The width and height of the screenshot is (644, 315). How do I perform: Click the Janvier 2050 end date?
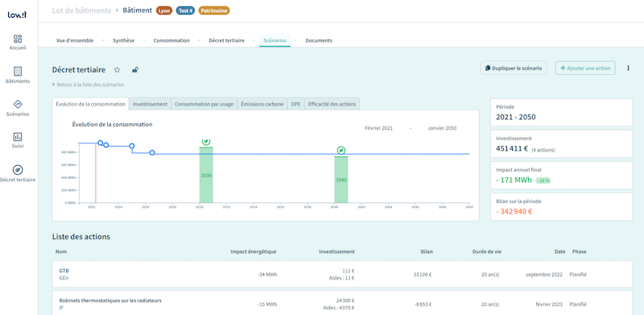pyautogui.click(x=441, y=128)
